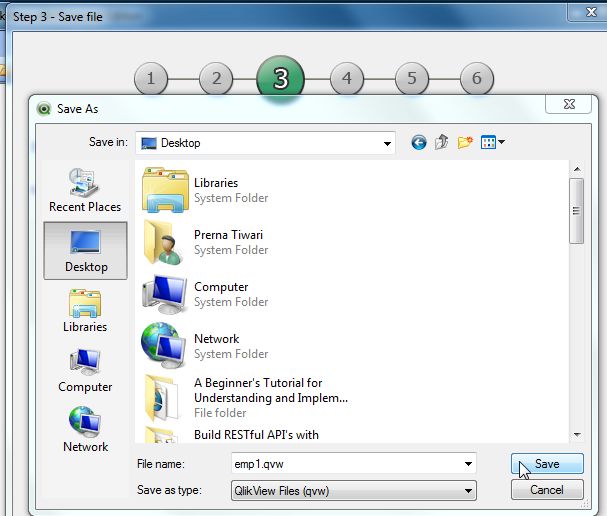Select the Computer system folder icon in list
The width and height of the screenshot is (607, 516).
point(164,294)
